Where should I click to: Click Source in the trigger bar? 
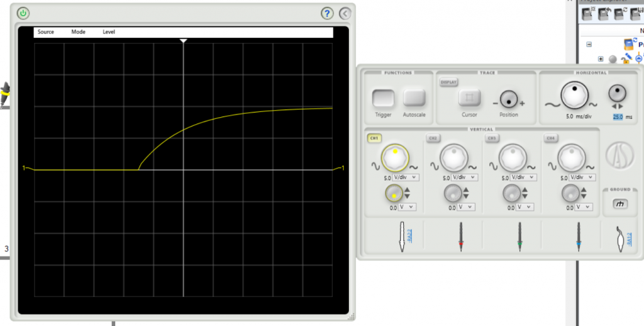(x=46, y=32)
